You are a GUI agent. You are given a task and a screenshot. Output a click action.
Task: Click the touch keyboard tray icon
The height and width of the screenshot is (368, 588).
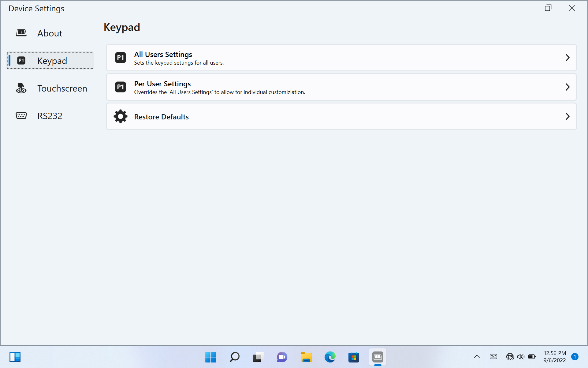pos(493,357)
